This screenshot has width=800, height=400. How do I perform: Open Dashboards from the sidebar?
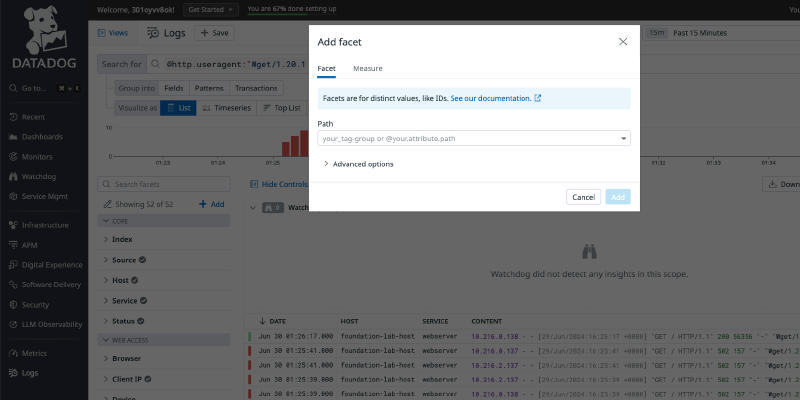(41, 136)
